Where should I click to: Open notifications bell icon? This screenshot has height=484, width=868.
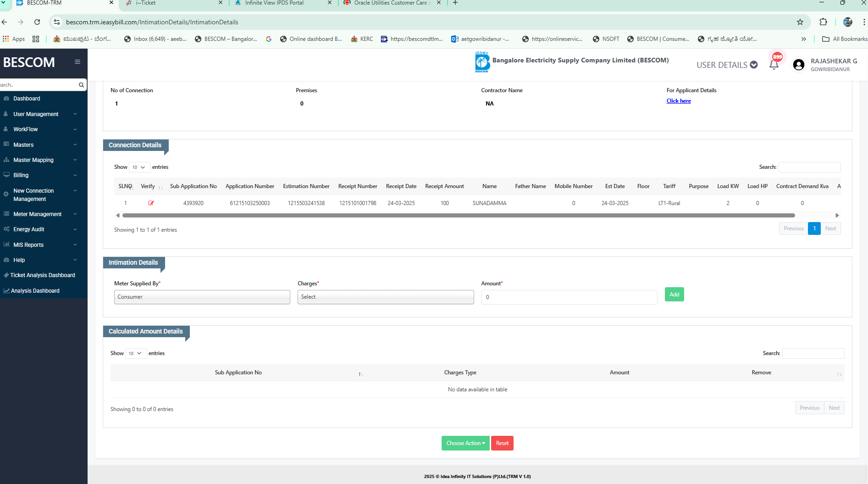click(x=774, y=65)
